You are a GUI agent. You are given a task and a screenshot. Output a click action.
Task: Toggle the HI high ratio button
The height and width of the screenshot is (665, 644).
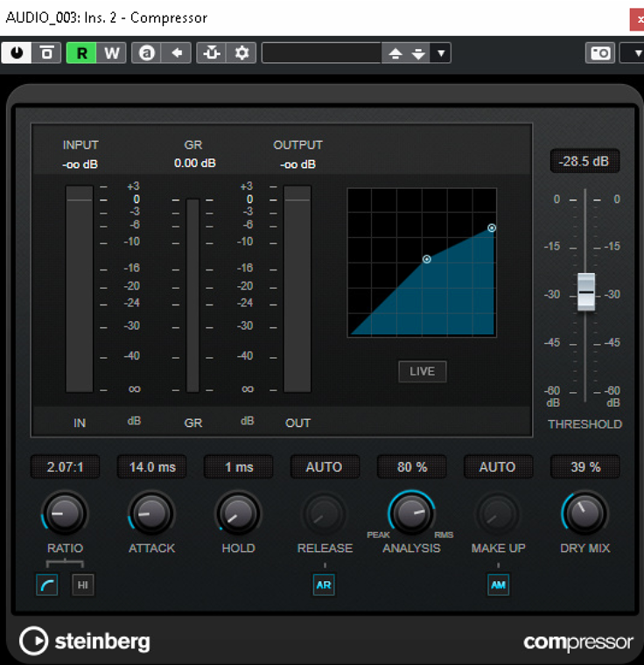[83, 584]
